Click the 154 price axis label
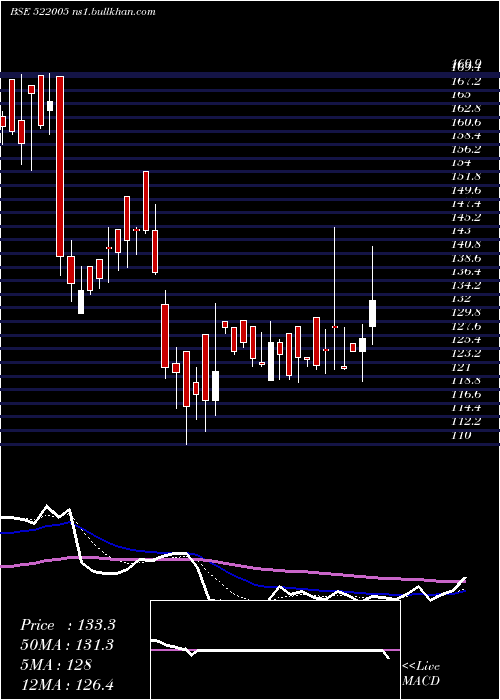 (x=461, y=162)
